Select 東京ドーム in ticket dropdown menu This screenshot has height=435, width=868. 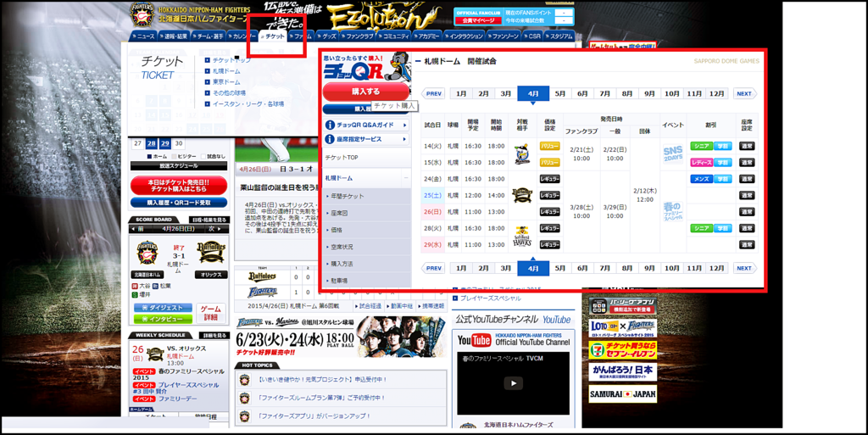coord(226,82)
